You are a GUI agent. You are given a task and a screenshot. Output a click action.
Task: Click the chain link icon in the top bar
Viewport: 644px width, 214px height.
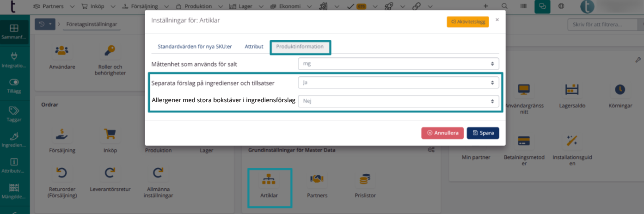[x=417, y=6]
